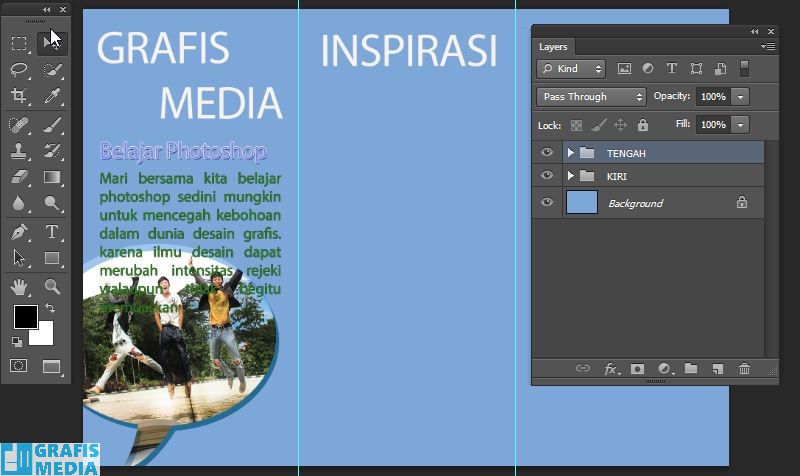Open the Pass Through blend mode dropdown
Viewport: 800px width, 476px height.
591,97
